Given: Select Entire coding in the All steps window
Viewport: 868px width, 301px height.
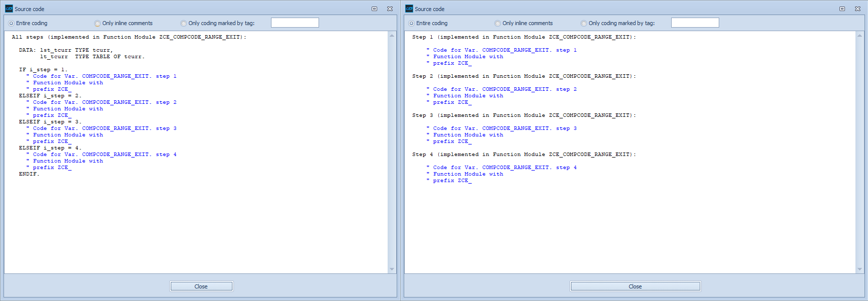Looking at the screenshot, I should (x=12, y=23).
